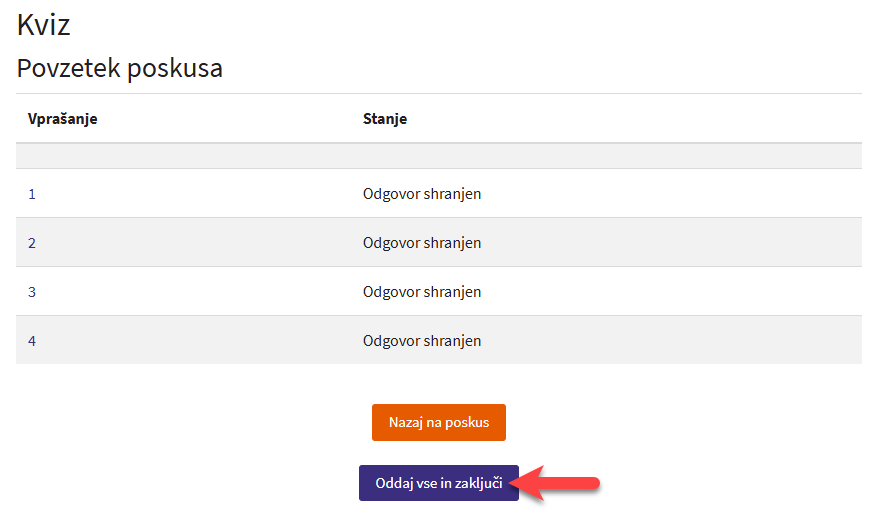885x525 pixels.
Task: Jump to question 4 link
Action: 32,341
